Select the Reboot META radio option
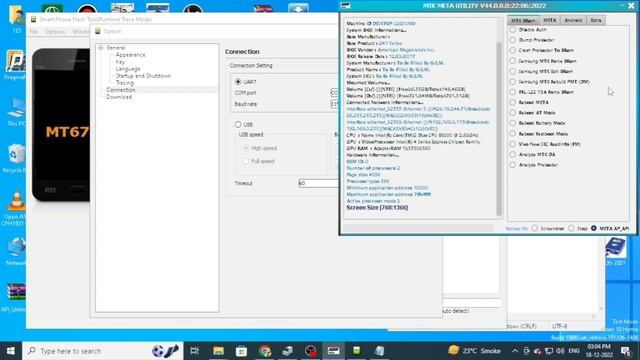This screenshot has height=360, width=640. 513,102
